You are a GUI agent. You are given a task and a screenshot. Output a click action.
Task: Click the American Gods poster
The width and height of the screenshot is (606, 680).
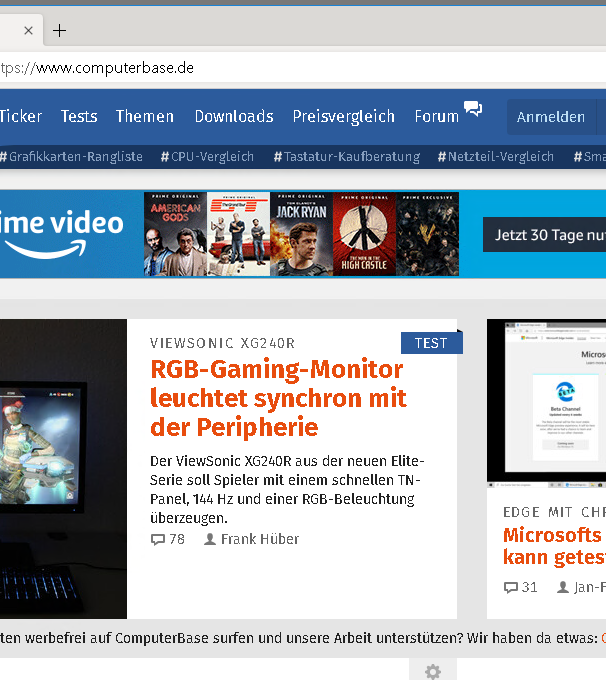tap(175, 234)
